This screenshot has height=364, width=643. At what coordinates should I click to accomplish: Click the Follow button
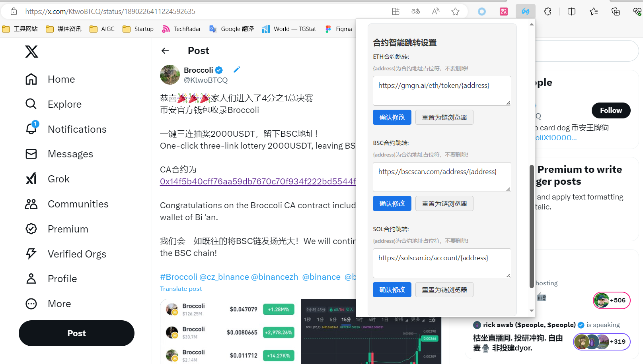pos(611,110)
